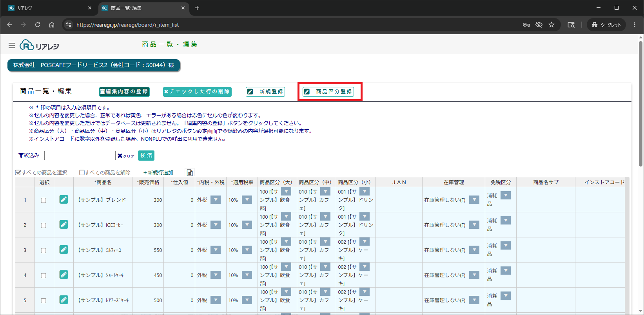644x315 pixels.
Task: View site information icon in address bar
Action: [x=69, y=25]
